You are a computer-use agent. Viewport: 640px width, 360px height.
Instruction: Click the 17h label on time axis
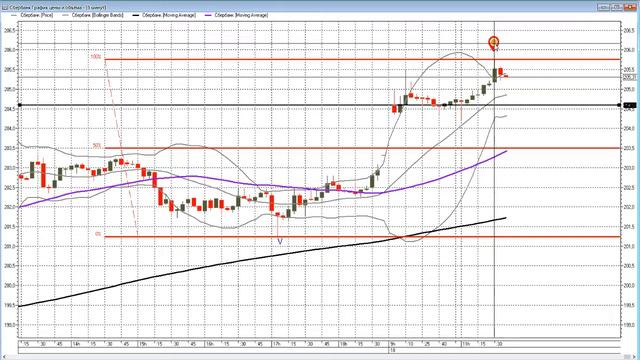pyautogui.click(x=276, y=344)
